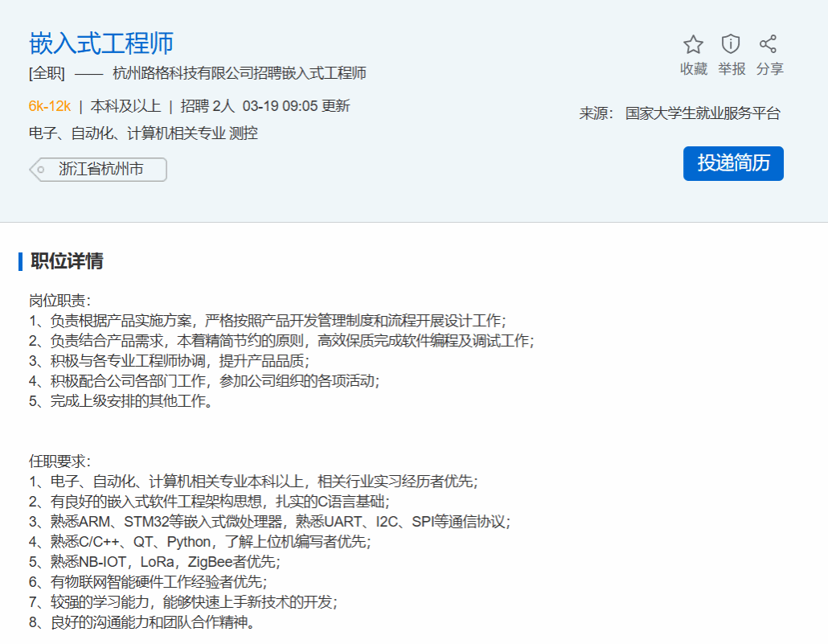Viewport: 828px width, 644px height.
Task: Click the share network icon
Action: click(769, 44)
